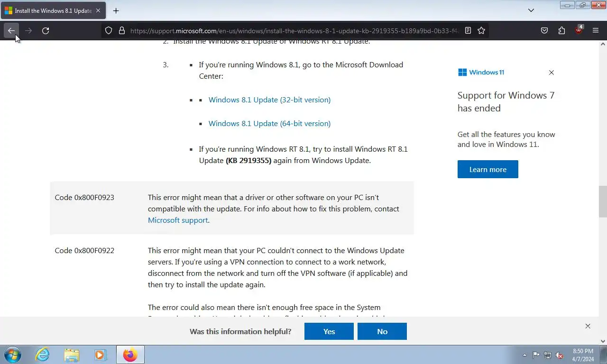Viewport: 607px width, 364px height.
Task: Open Windows 8.1 Update (32-bit version) link
Action: pyautogui.click(x=269, y=100)
